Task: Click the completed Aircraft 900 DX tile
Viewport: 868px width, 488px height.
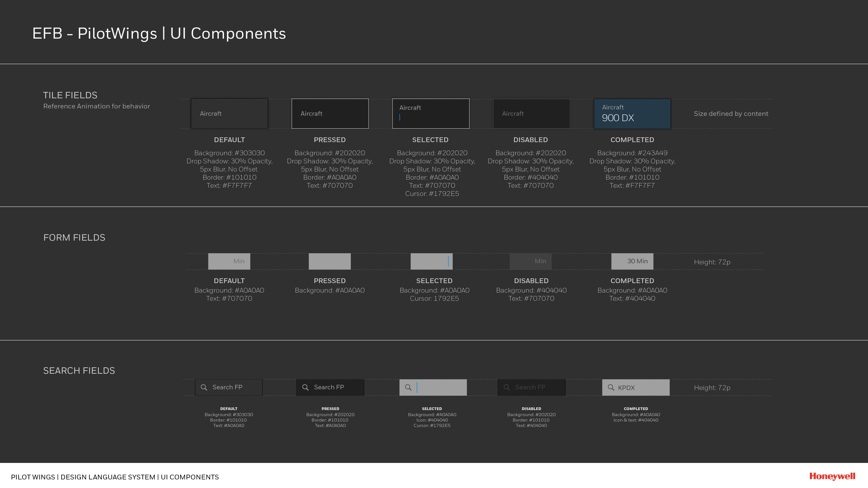Action: (632, 113)
